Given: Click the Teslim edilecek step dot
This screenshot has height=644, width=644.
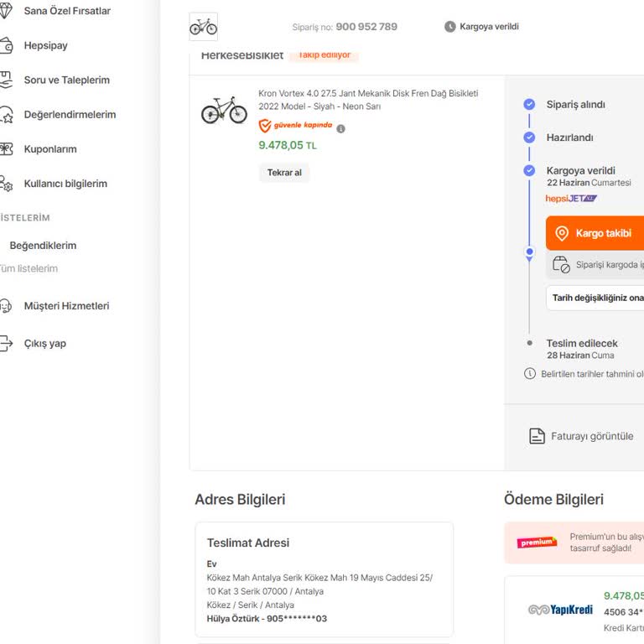Looking at the screenshot, I should pyautogui.click(x=529, y=343).
